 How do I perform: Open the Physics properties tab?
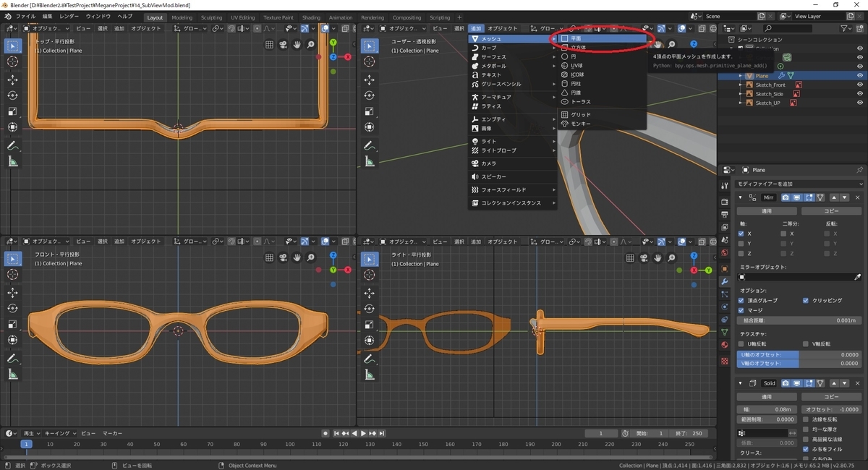pyautogui.click(x=725, y=307)
